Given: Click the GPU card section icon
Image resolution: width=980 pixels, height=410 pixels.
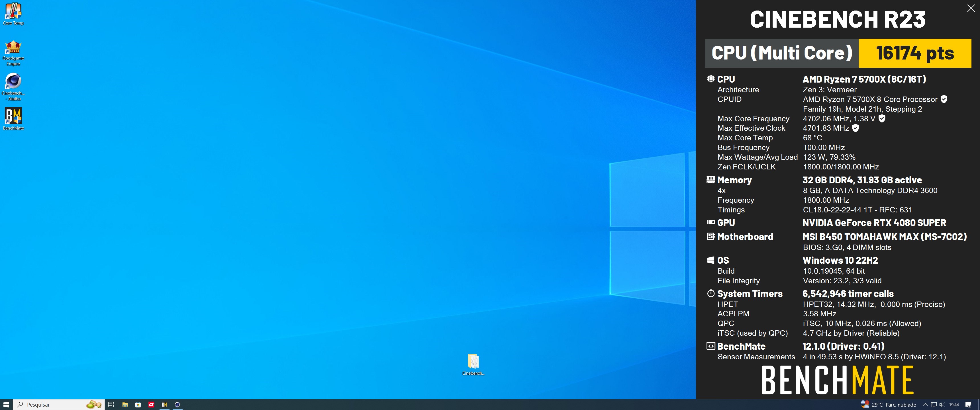Looking at the screenshot, I should pos(711,222).
